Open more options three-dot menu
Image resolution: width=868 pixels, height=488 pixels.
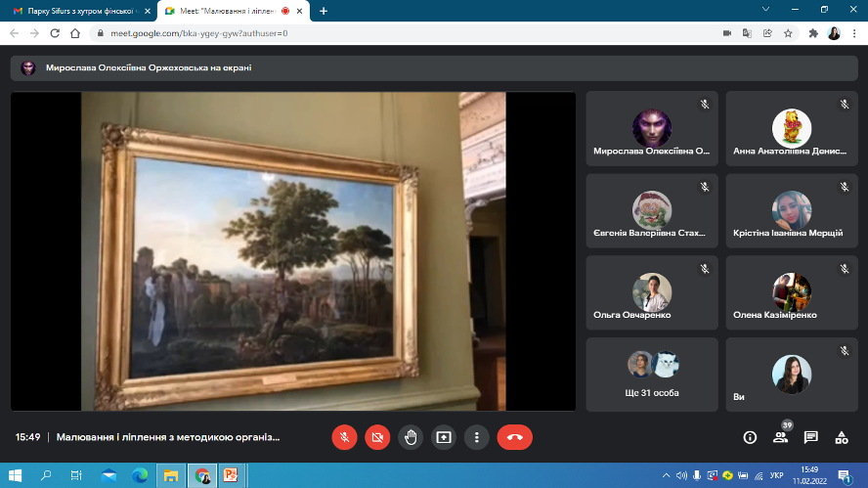click(x=477, y=437)
